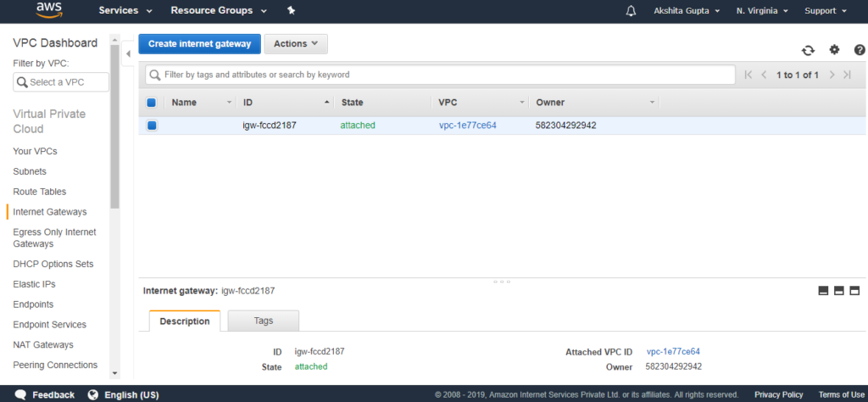Open table settings gear icon
Image resolution: width=868 pixels, height=402 pixels.
tap(834, 50)
